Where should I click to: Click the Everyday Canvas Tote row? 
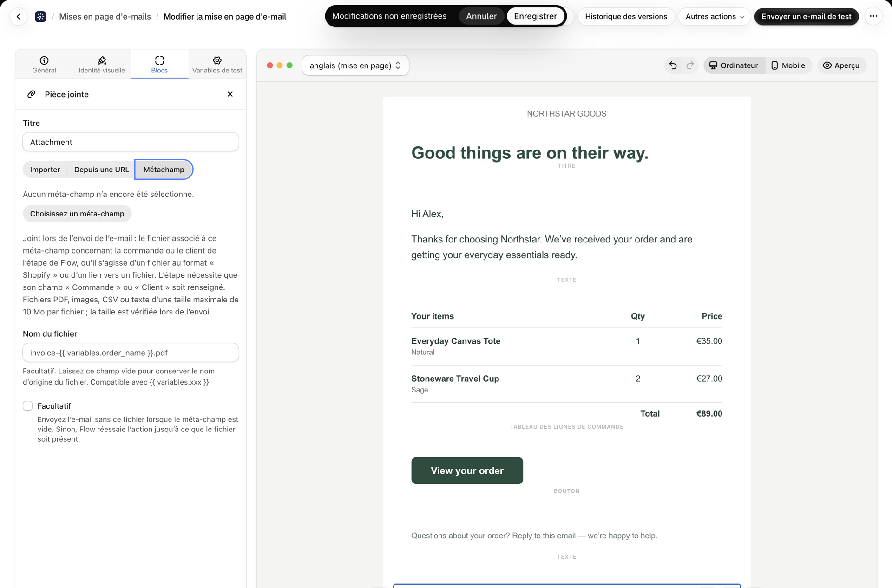coord(566,346)
